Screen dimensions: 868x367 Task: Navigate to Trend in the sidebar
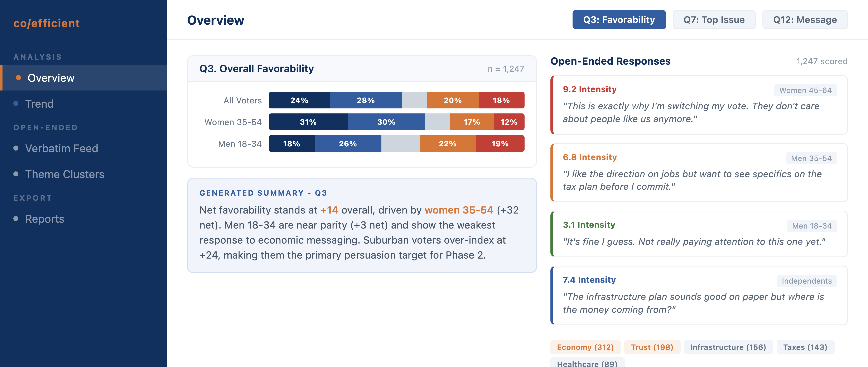pyautogui.click(x=39, y=104)
